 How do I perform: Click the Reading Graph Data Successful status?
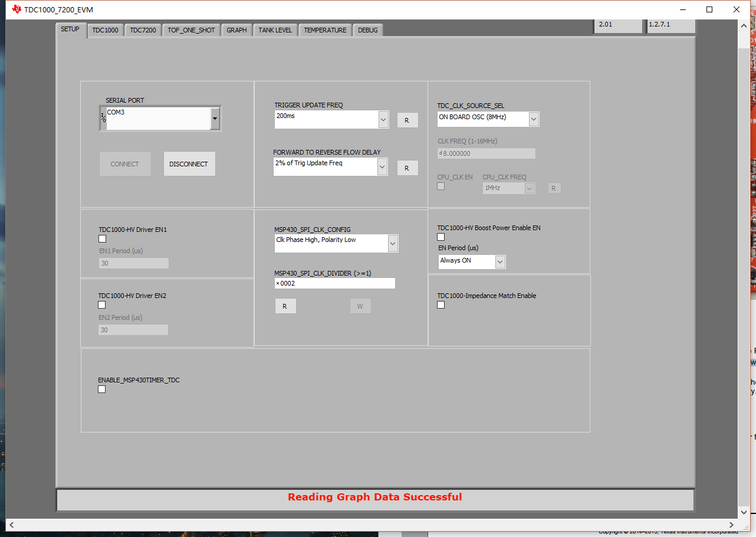(375, 497)
